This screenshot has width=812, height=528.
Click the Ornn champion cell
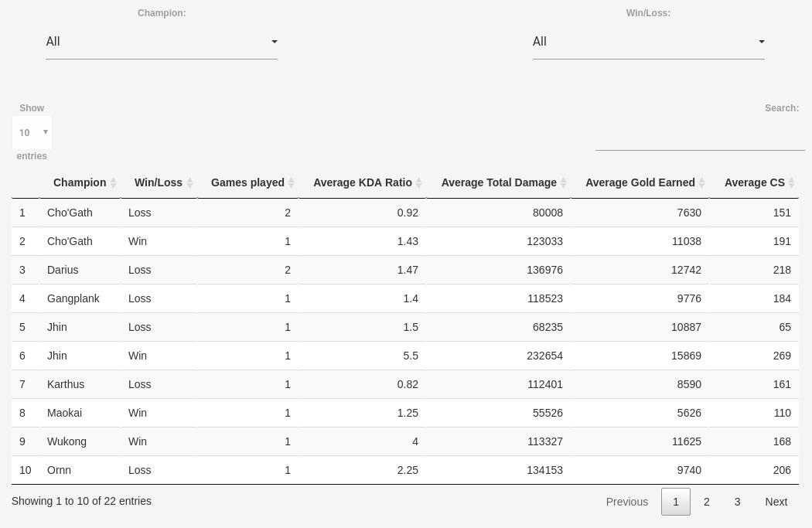59,470
